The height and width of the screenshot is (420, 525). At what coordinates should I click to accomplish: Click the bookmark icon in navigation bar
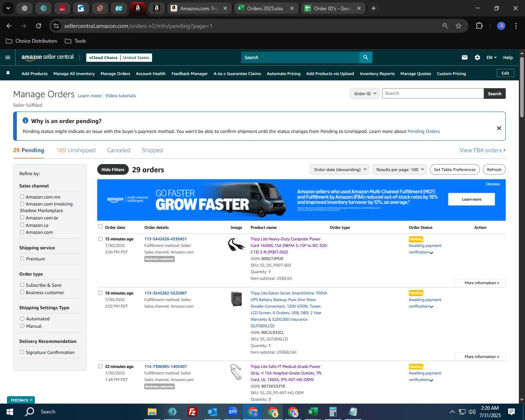(x=8, y=73)
